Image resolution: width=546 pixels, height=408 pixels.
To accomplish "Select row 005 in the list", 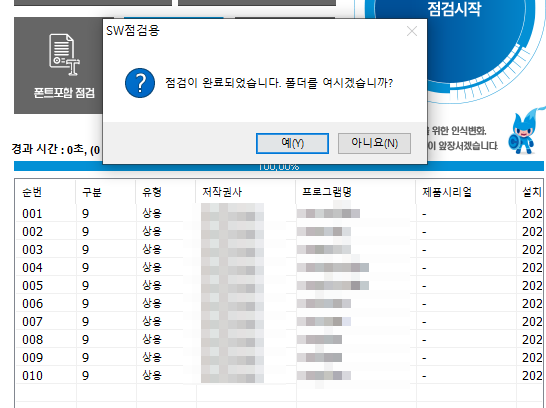I will pyautogui.click(x=279, y=286).
